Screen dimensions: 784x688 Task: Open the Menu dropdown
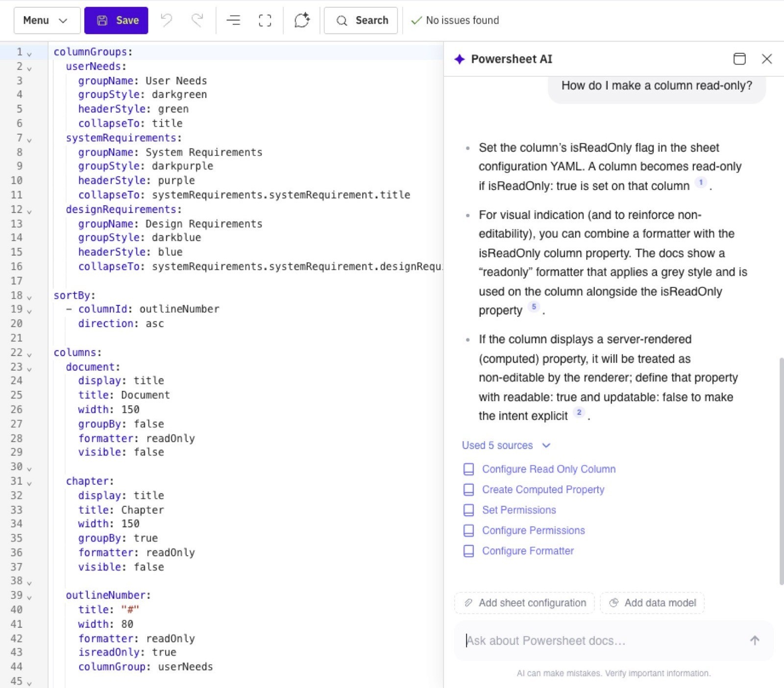pyautogui.click(x=47, y=20)
